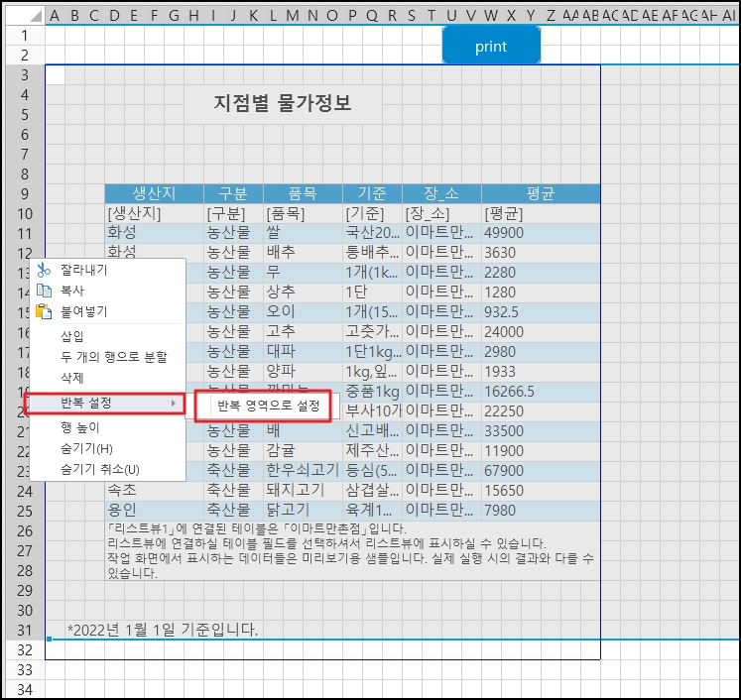The height and width of the screenshot is (700, 741).
Task: Select the *2022년 1월 1일 기준입니다 footer text
Action: click(x=162, y=630)
